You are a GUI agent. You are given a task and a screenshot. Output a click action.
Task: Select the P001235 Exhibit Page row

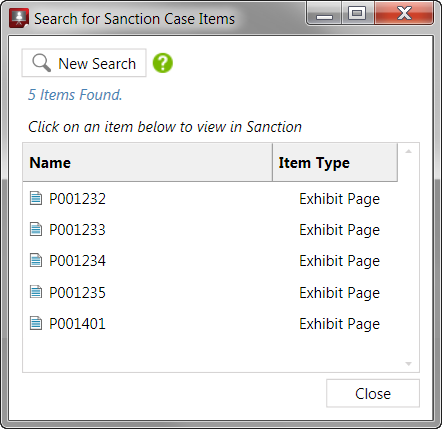tap(210, 292)
